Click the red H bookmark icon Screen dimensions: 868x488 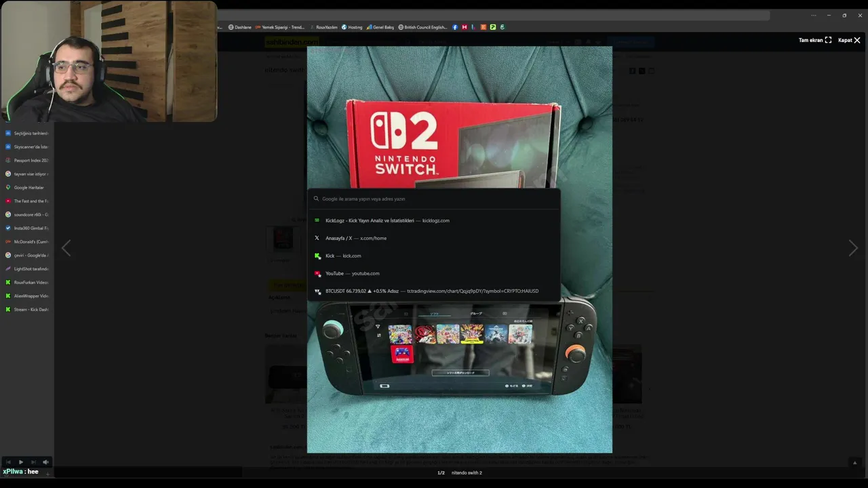465,27
